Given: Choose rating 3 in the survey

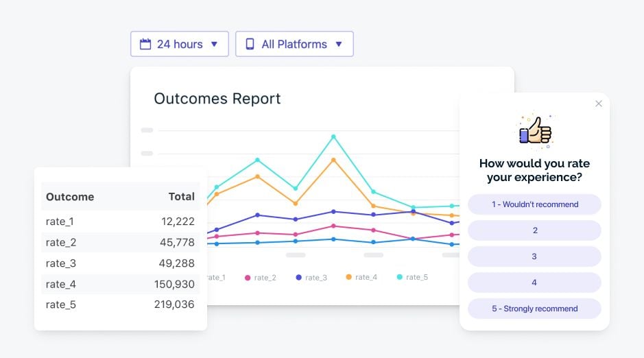Looking at the screenshot, I should click(534, 256).
